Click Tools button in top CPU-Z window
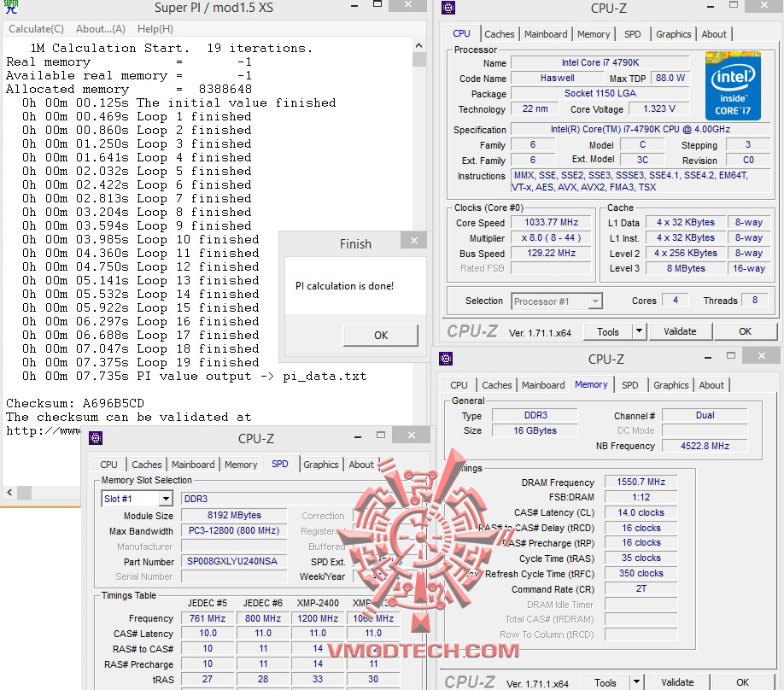 pyautogui.click(x=608, y=332)
